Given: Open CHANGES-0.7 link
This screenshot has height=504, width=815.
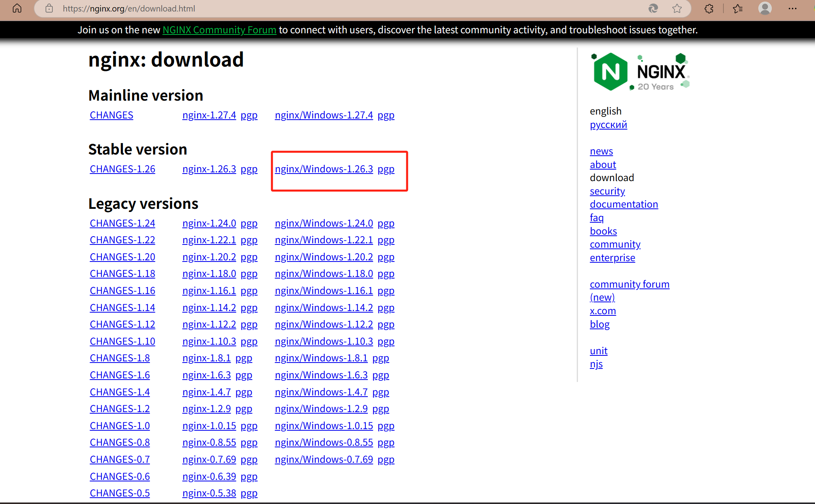Looking at the screenshot, I should (x=120, y=459).
